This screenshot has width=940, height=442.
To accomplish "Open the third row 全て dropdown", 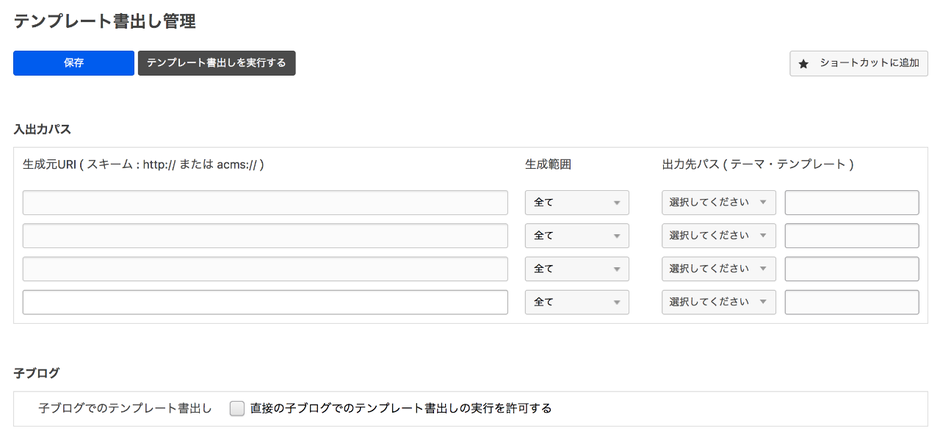I will point(577,269).
